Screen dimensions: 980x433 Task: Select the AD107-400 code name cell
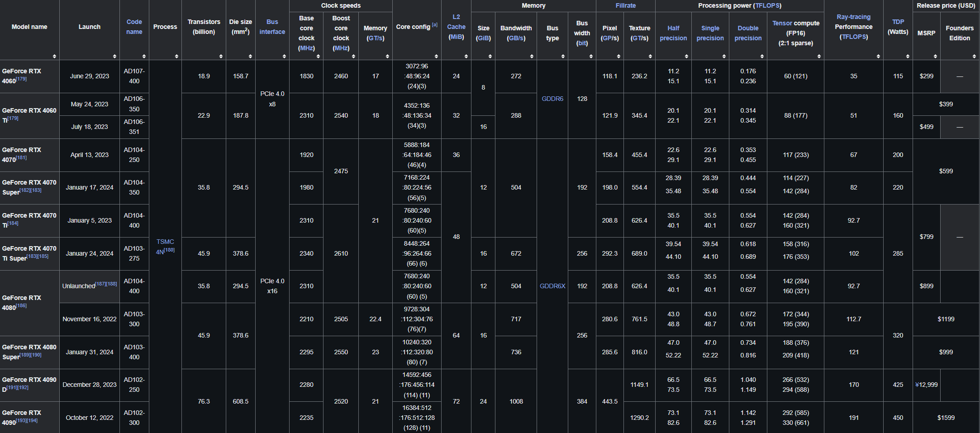tap(134, 76)
